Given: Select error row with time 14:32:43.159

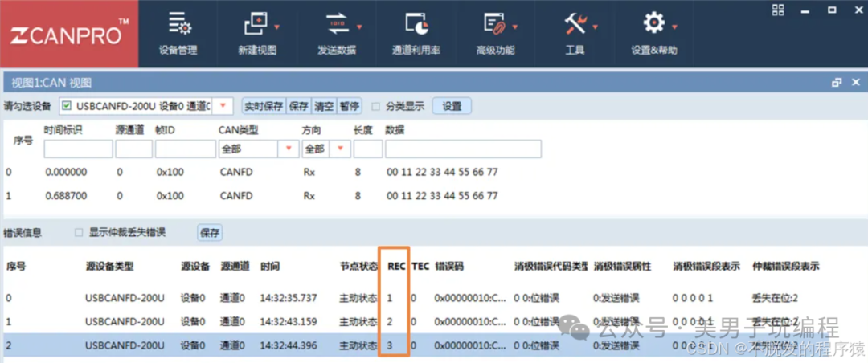Looking at the screenshot, I should [434, 321].
